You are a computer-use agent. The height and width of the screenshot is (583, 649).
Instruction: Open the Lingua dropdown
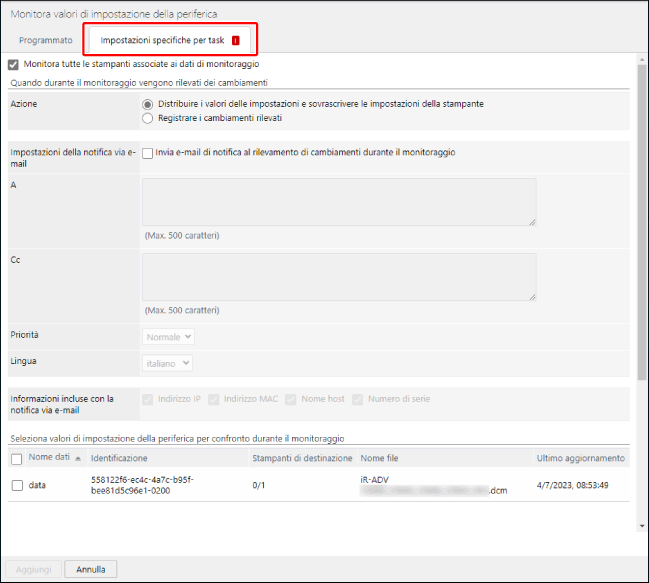click(168, 363)
